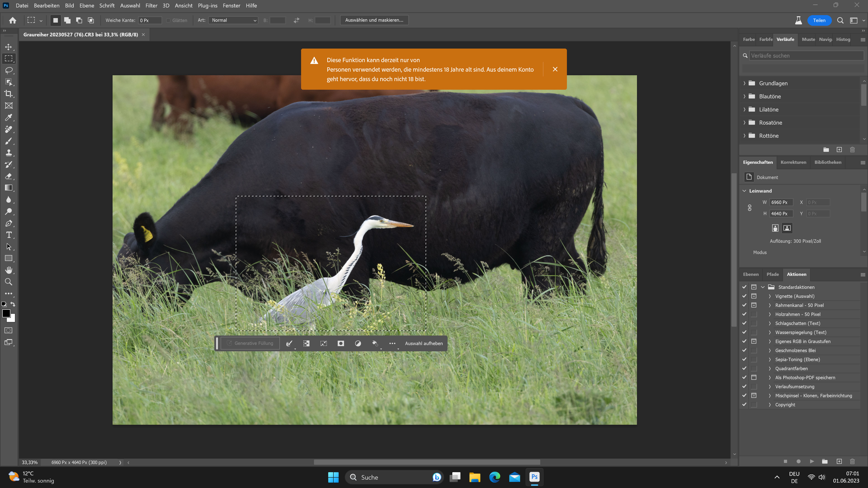Expand the Grundlagen gradients folder
868x488 pixels.
[744, 83]
